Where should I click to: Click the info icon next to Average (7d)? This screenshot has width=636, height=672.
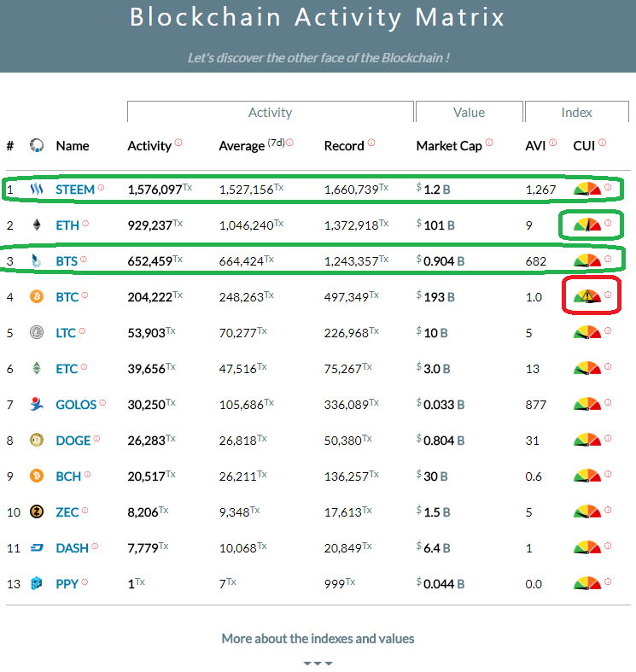pos(290,143)
